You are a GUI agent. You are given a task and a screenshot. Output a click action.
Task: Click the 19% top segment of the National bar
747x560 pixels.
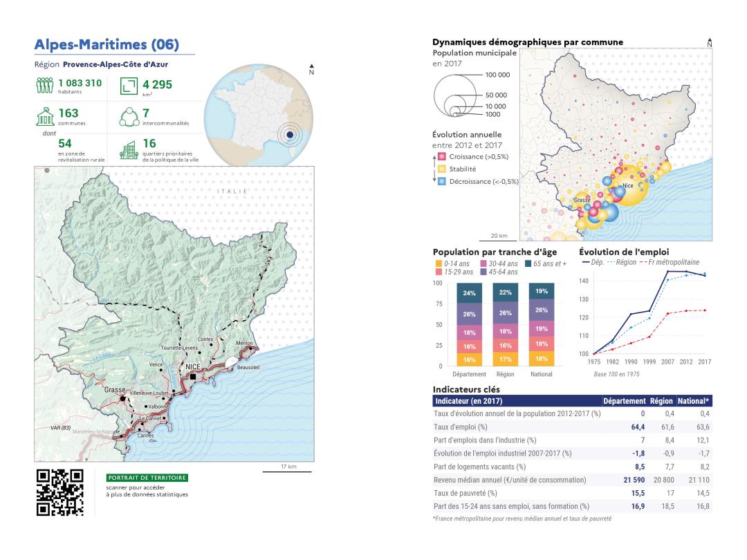point(542,291)
